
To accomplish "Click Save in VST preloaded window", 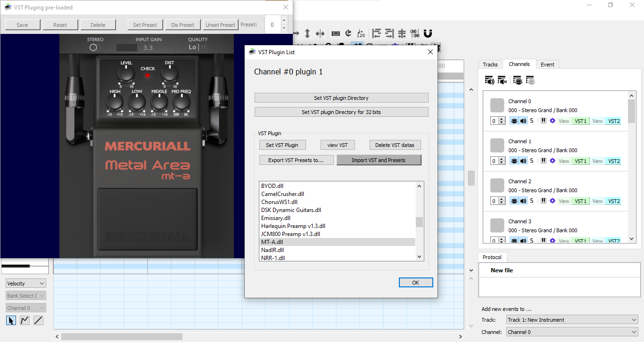I will [x=22, y=25].
